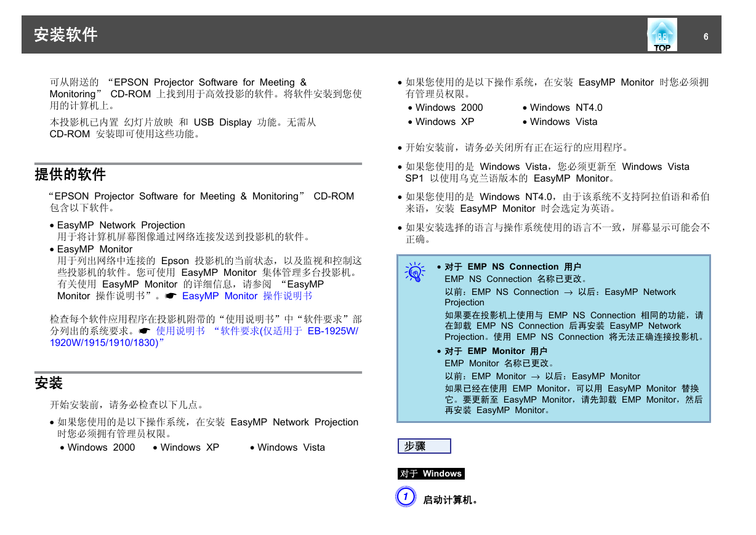This screenshot has width=756, height=535.
Task: Click the 对于 Windows label
Action: coord(431,473)
